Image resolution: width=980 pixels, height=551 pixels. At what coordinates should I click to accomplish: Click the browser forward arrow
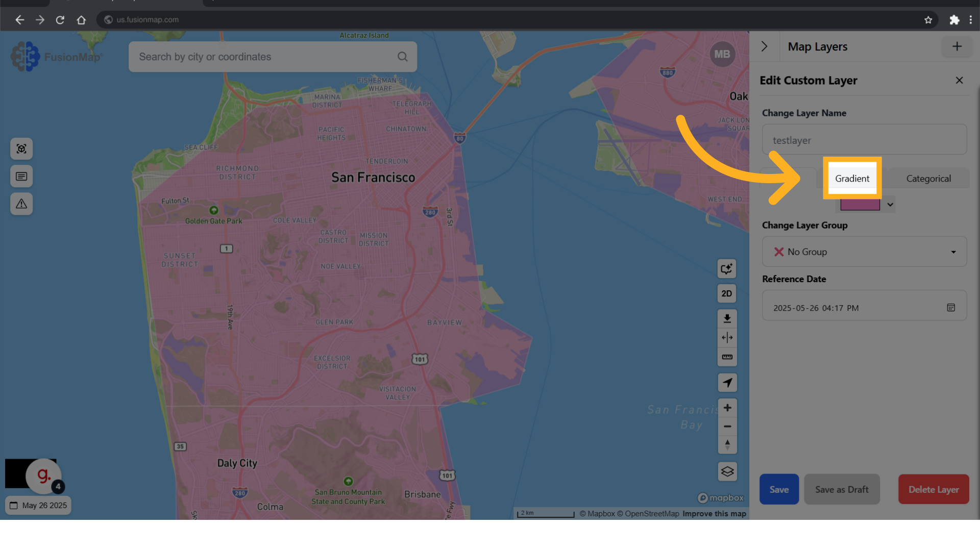[x=40, y=20]
